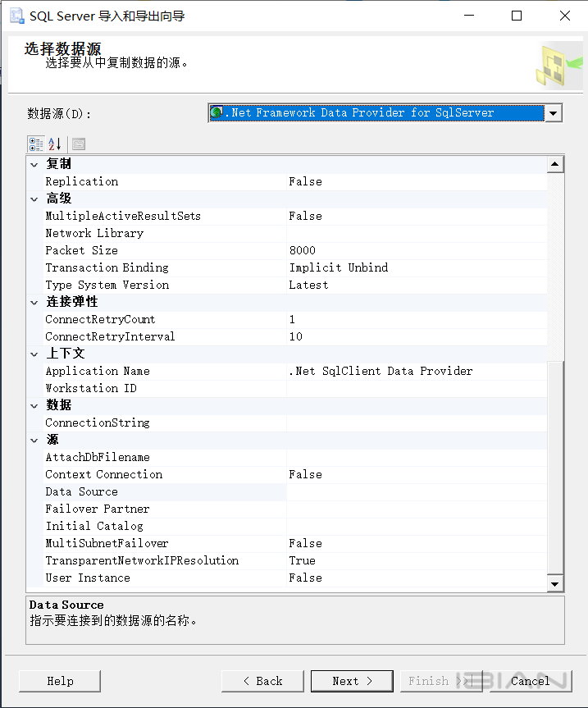Image resolution: width=588 pixels, height=708 pixels.
Task: Collapse the 数据 category
Action: 34,406
